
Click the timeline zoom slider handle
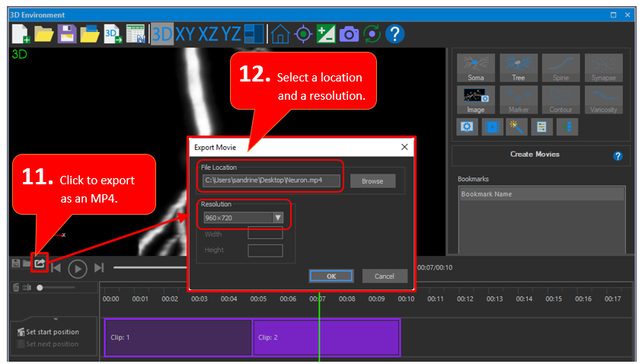pyautogui.click(x=40, y=287)
